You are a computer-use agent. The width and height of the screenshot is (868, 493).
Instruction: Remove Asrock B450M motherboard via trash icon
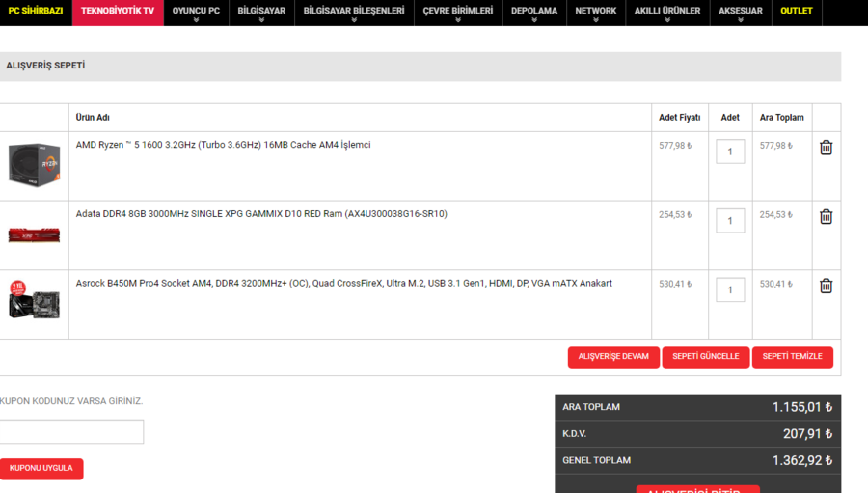[826, 286]
